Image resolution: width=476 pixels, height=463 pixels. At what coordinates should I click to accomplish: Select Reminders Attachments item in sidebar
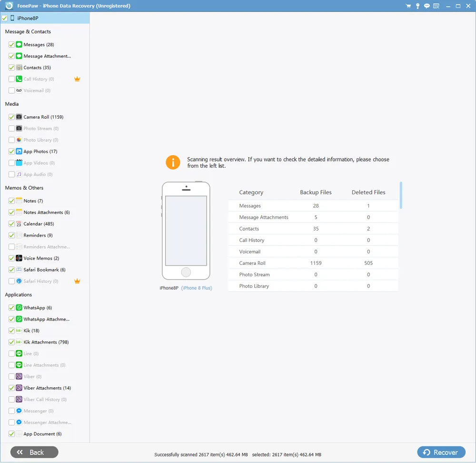(x=47, y=247)
